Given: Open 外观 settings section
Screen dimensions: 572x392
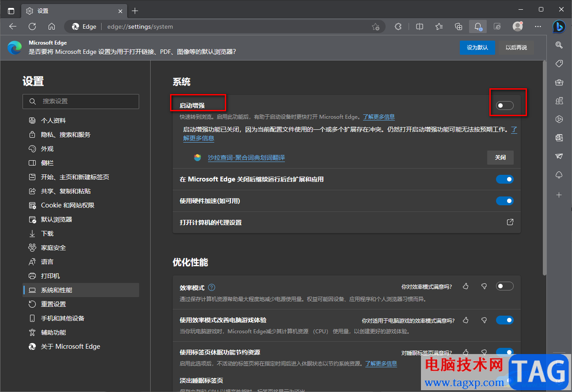Looking at the screenshot, I should pyautogui.click(x=81, y=149).
